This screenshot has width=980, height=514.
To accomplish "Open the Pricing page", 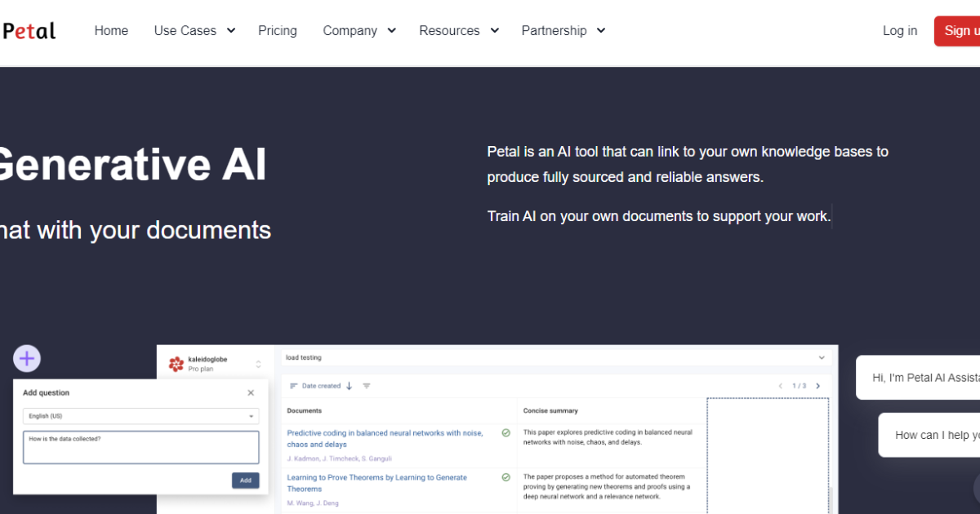I will [x=278, y=31].
